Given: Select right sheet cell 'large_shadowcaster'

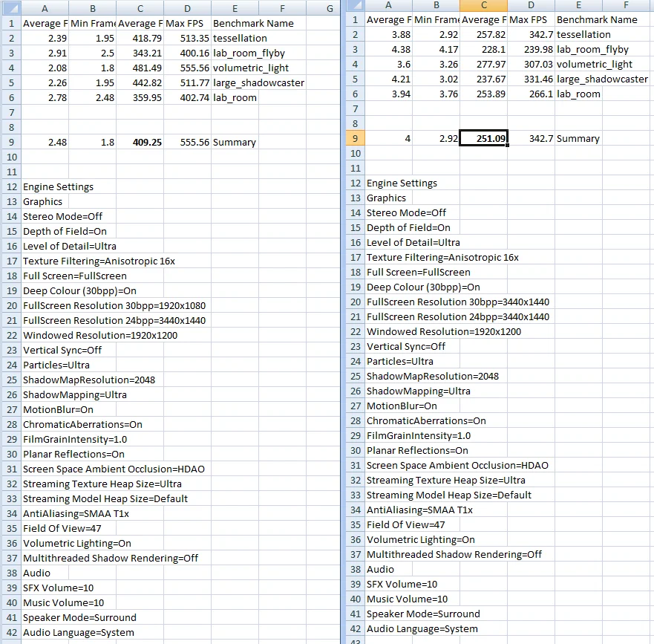Looking at the screenshot, I should click(x=602, y=79).
